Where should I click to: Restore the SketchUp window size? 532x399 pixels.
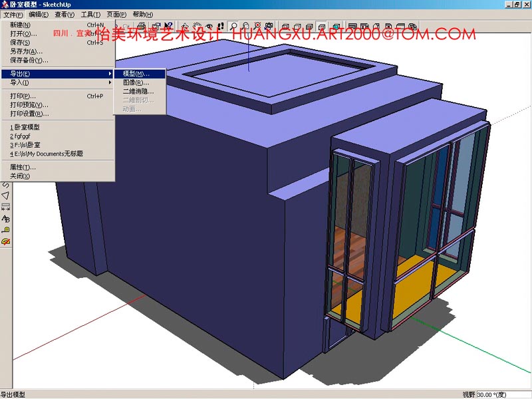pyautogui.click(x=517, y=5)
